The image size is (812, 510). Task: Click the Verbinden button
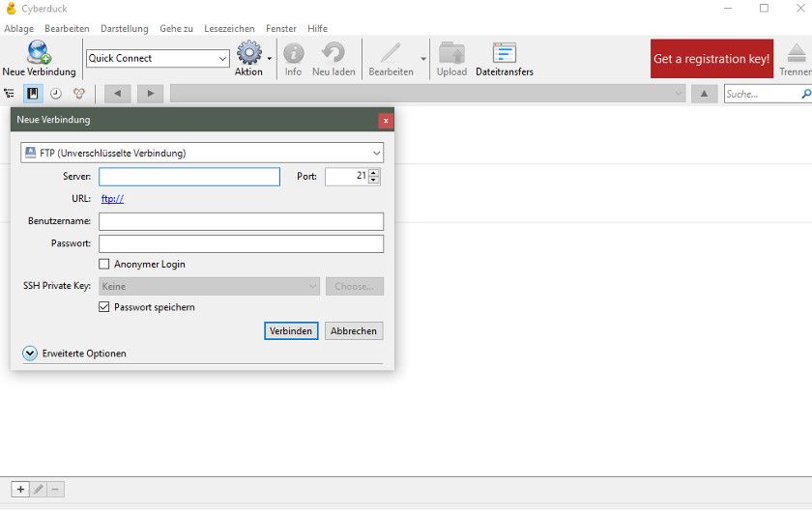click(291, 331)
